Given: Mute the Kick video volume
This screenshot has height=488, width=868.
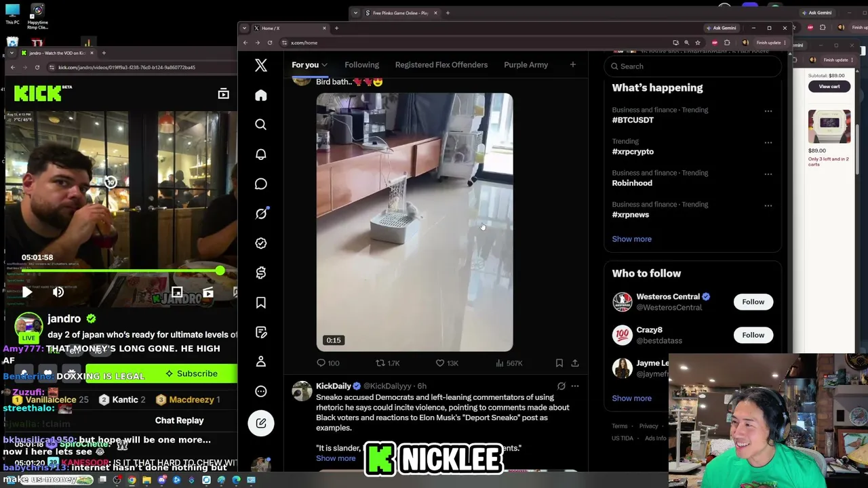Looking at the screenshot, I should 58,292.
